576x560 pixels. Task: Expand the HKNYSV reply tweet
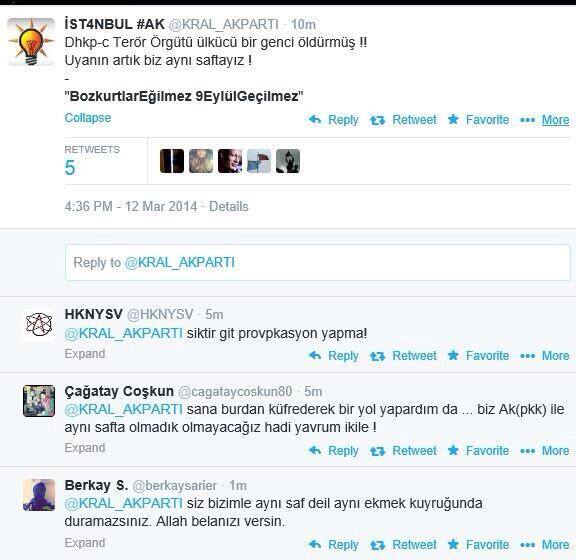coord(85,353)
